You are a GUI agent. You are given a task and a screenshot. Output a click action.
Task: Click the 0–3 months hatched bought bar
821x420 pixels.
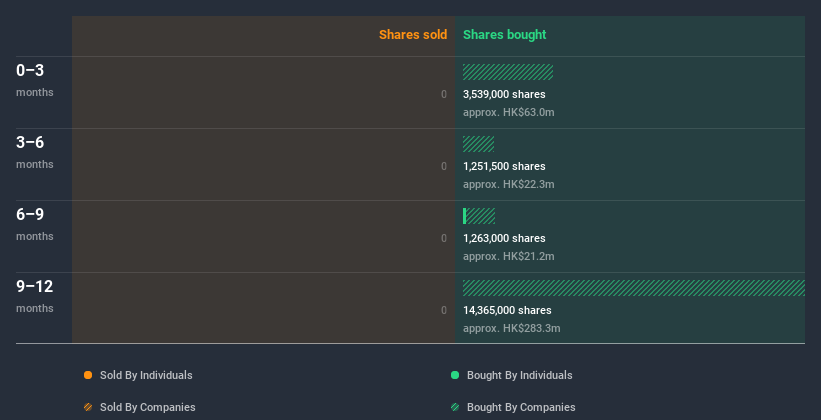click(508, 72)
